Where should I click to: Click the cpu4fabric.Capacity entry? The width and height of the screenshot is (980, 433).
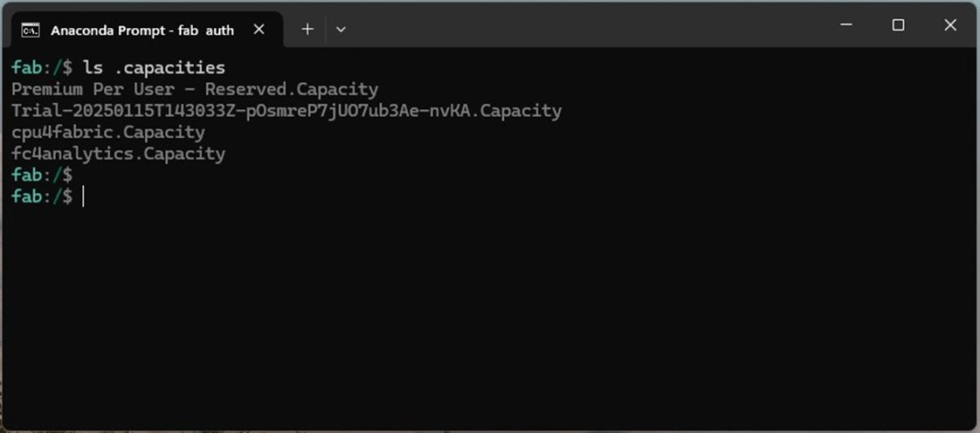coord(108,133)
